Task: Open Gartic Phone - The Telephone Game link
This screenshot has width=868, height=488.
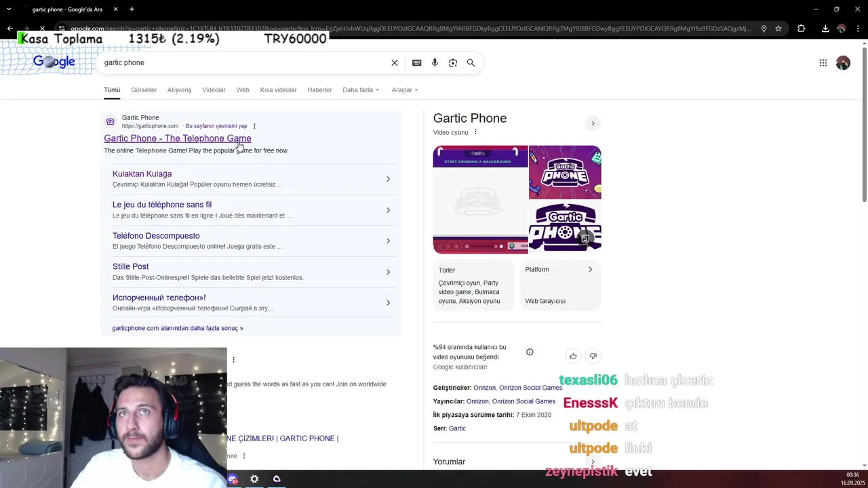Action: pos(178,138)
